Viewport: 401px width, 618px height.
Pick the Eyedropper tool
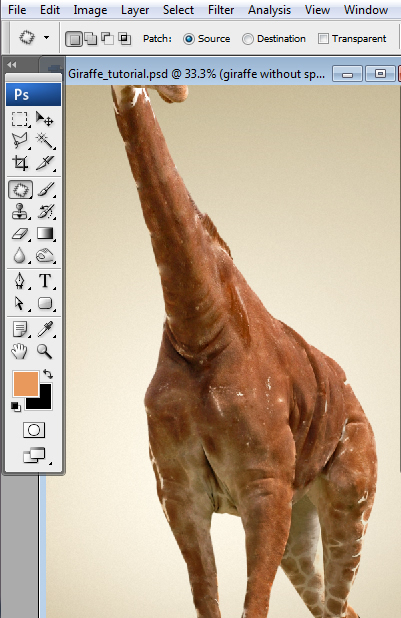[45, 329]
